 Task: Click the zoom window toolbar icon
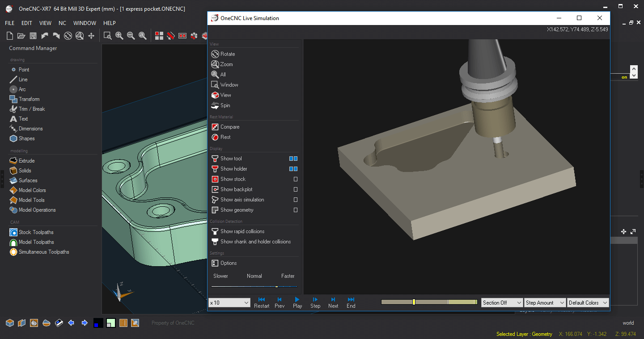pyautogui.click(x=107, y=36)
